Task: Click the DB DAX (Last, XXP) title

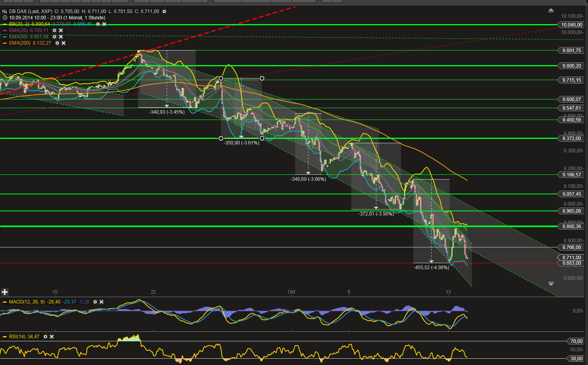Action: (31, 11)
